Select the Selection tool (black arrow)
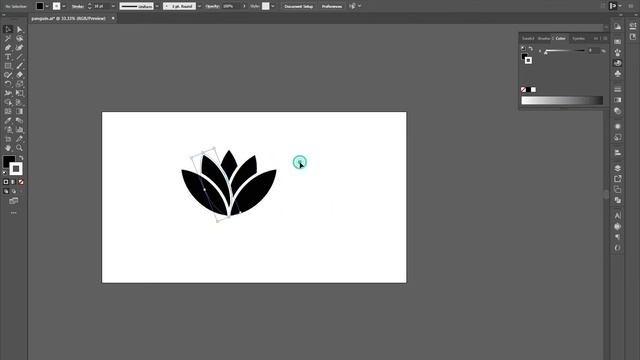 (x=8, y=29)
